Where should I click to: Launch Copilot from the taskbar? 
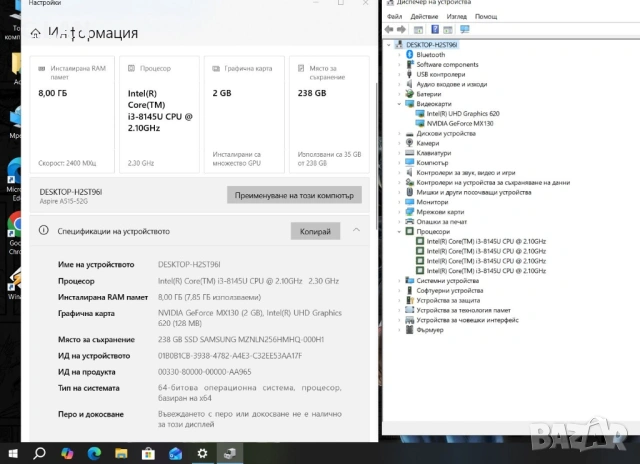click(67, 453)
